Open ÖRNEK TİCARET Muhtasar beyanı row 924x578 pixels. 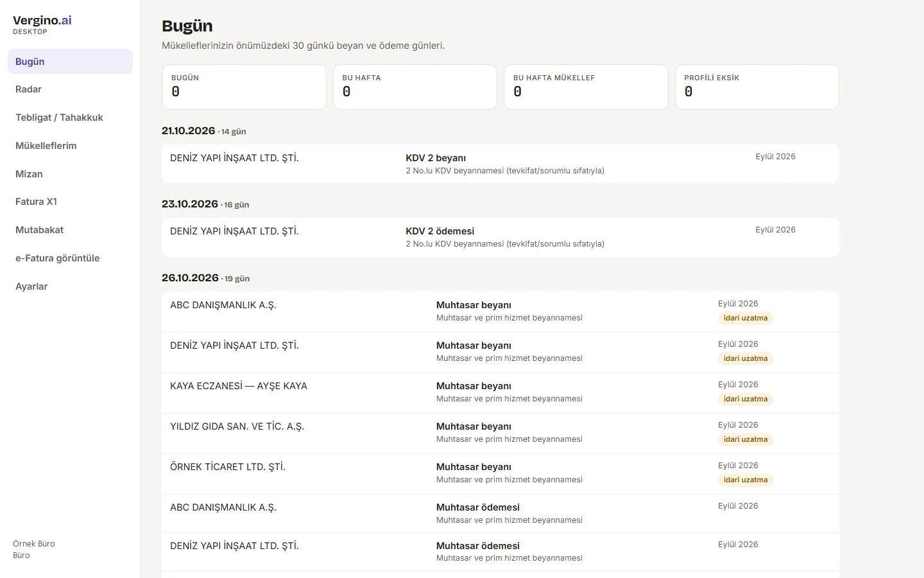point(501,473)
